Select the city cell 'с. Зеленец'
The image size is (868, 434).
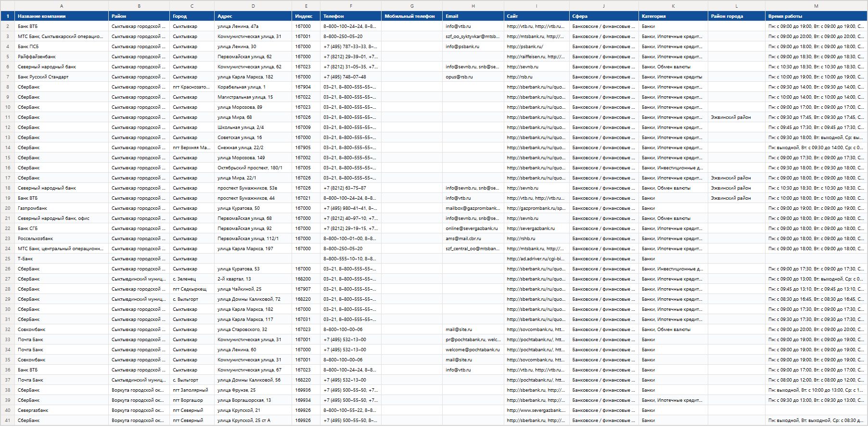192,279
